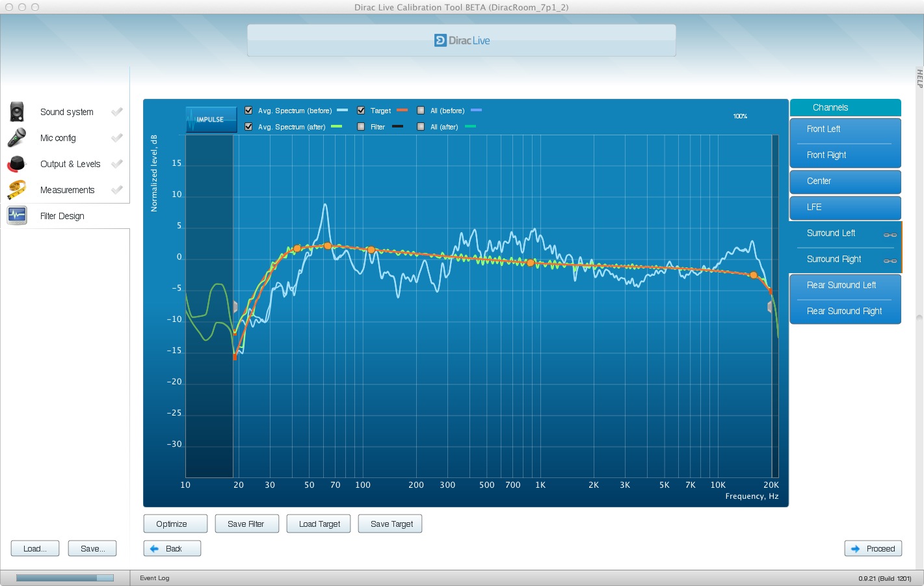Enable the Filter curve checkbox
Screen dimensions: 924x586
(x=361, y=127)
